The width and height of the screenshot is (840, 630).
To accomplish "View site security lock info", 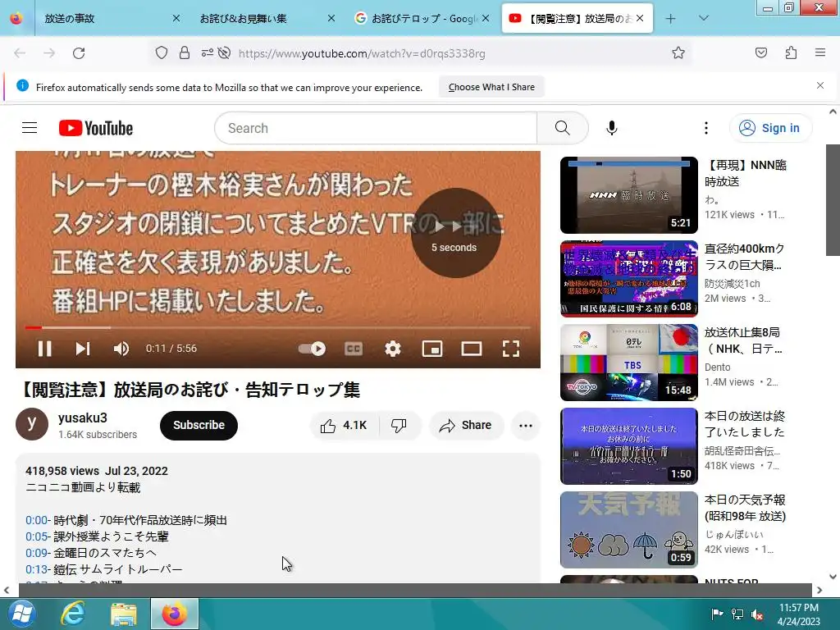I will point(185,53).
